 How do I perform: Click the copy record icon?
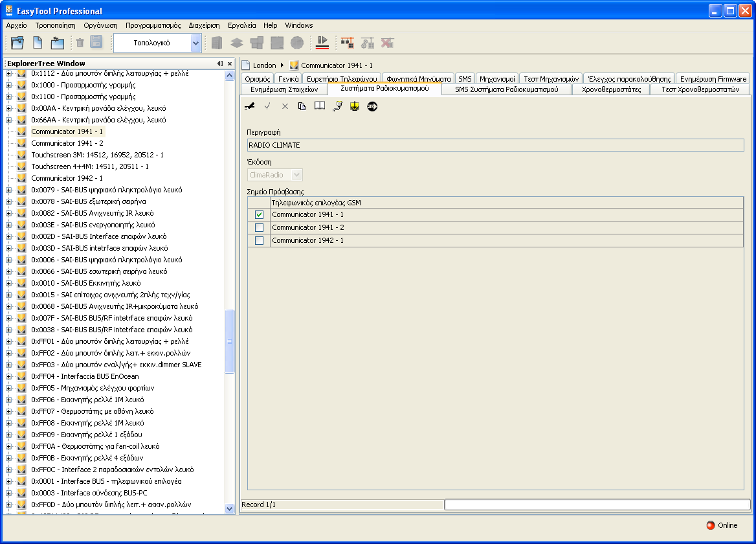302,106
